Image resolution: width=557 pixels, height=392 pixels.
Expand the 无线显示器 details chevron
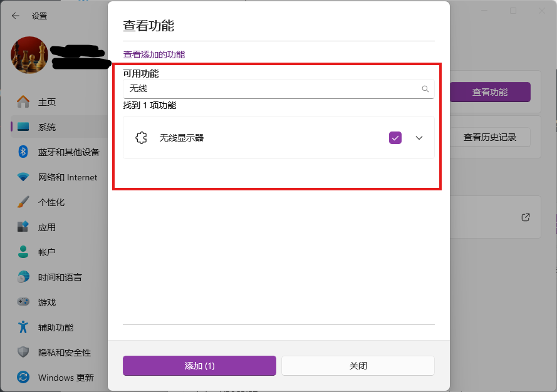pos(420,138)
